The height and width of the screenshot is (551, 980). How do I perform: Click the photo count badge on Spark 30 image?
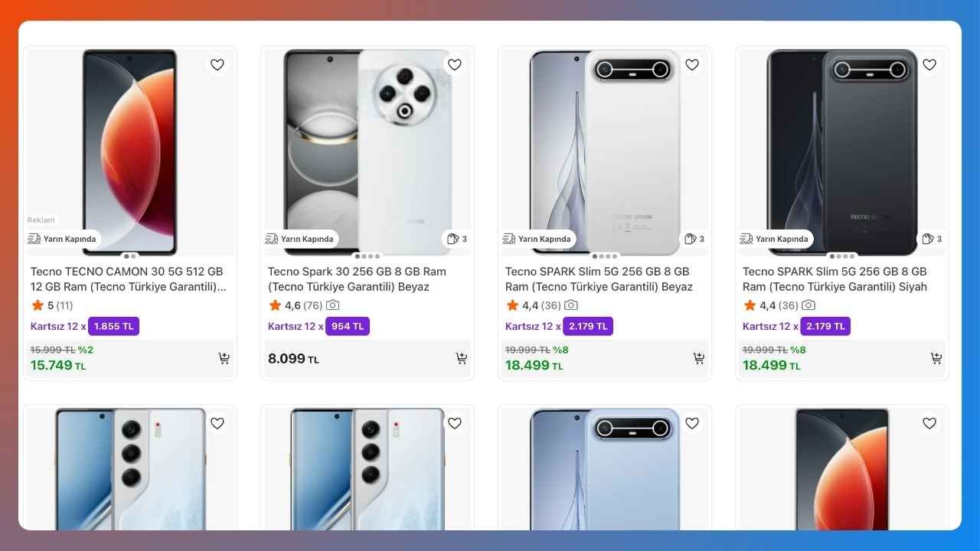455,239
